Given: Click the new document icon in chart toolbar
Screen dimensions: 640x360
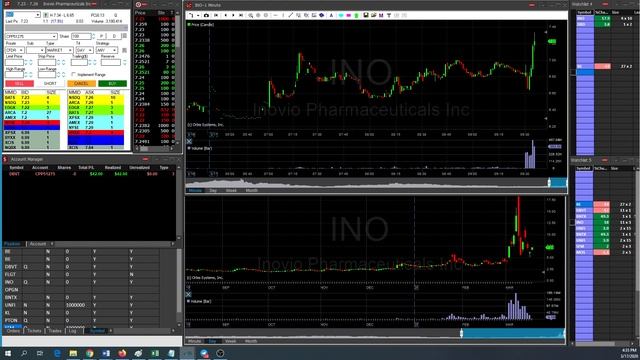Looking at the screenshot, I should [x=191, y=15].
